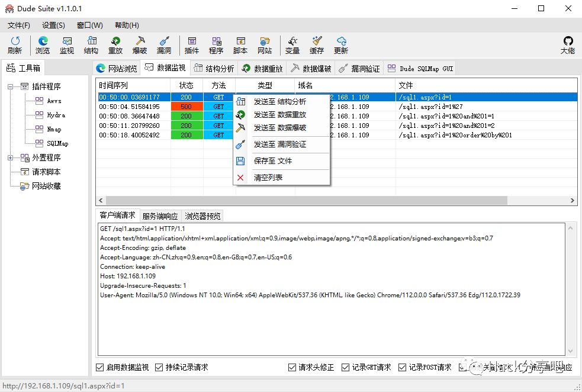The width and height of the screenshot is (582, 392).
Task: Select the 工具箱 panel tab
Action: (x=23, y=68)
